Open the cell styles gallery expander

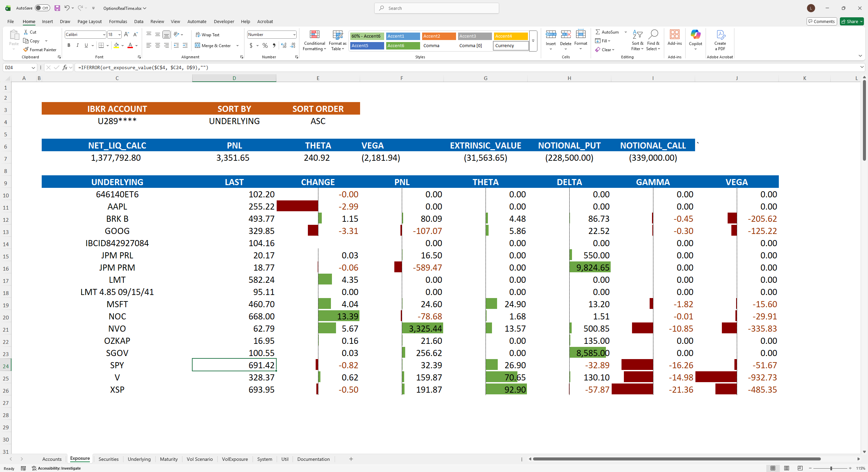click(x=533, y=41)
